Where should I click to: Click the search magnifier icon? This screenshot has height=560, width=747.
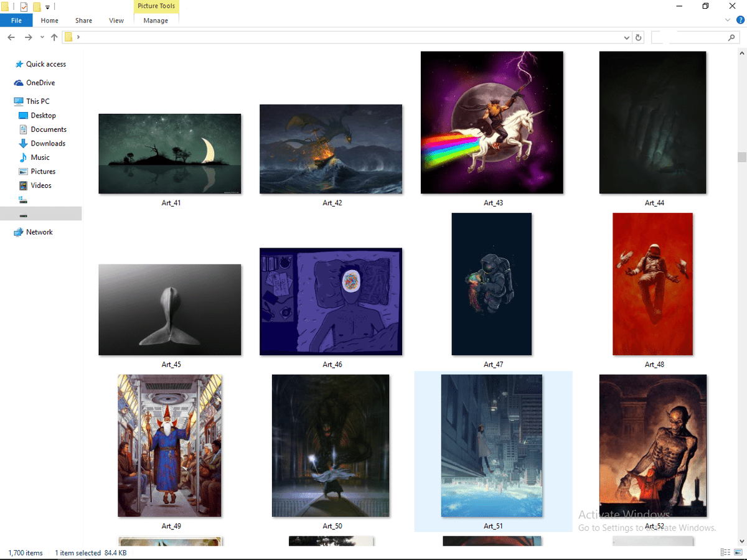tap(732, 37)
